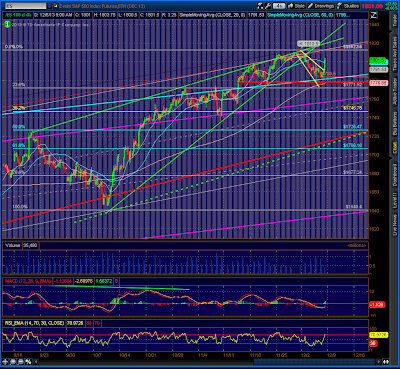The image size is (400, 369).
Task: Open chart settings wrench icon
Action: (268, 6)
